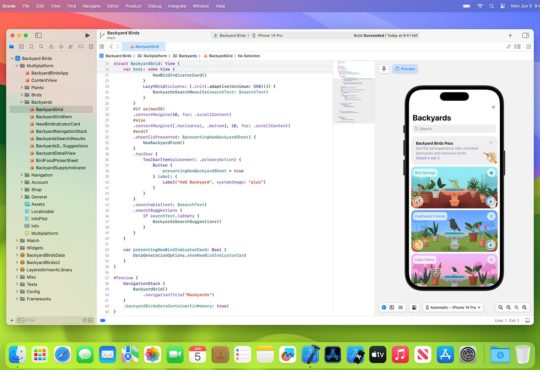Open the Automatic iPhone 14 Pro device dropdown
Image resolution: width=540 pixels, height=370 pixels.
453,307
